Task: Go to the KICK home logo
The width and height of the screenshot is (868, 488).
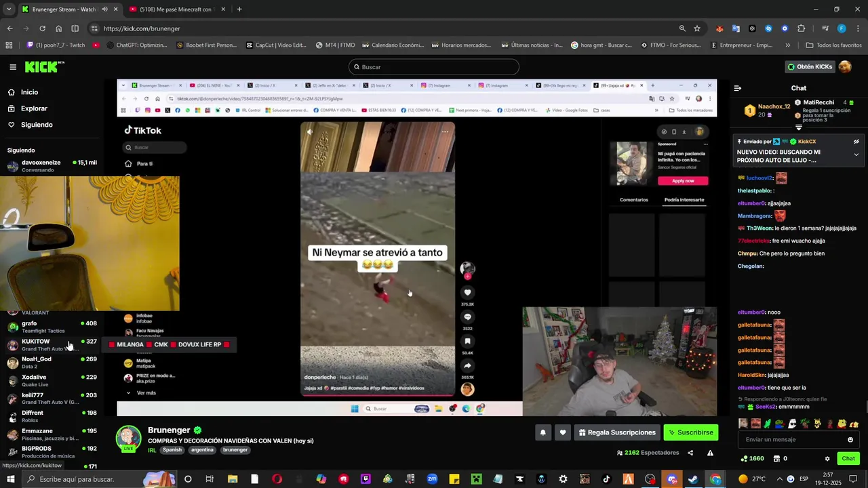Action: (44, 66)
